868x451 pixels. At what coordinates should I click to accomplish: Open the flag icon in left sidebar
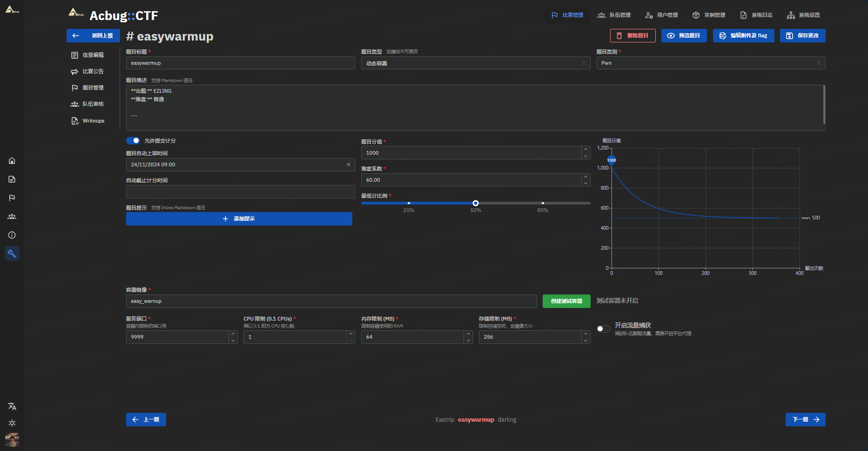pos(12,198)
